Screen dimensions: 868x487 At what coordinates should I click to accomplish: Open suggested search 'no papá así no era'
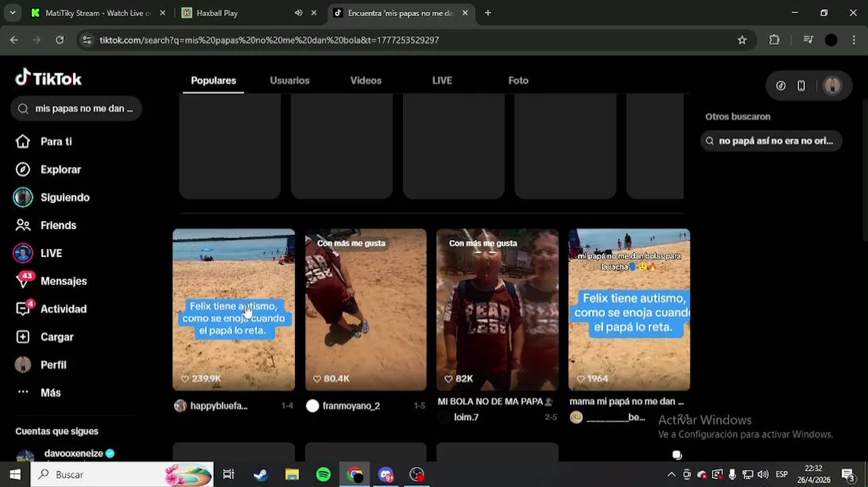(771, 141)
